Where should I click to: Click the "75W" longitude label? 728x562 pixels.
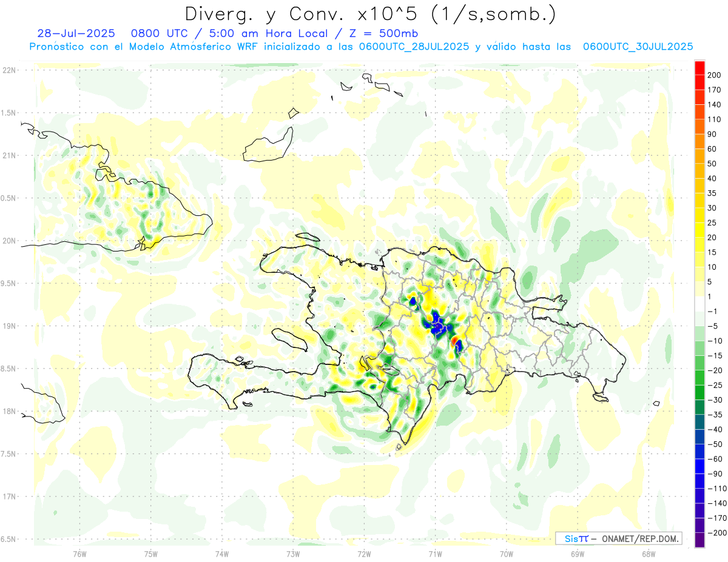[150, 554]
